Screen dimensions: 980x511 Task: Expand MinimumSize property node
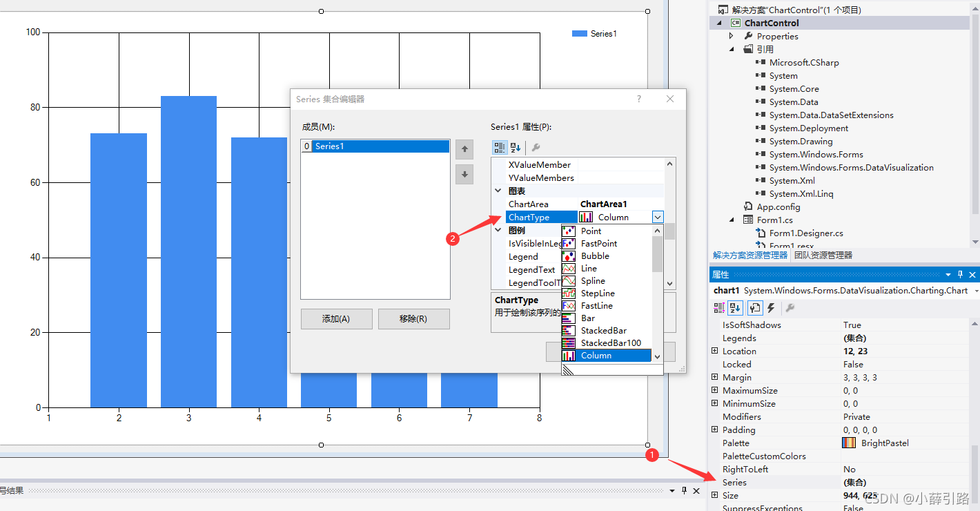click(715, 403)
